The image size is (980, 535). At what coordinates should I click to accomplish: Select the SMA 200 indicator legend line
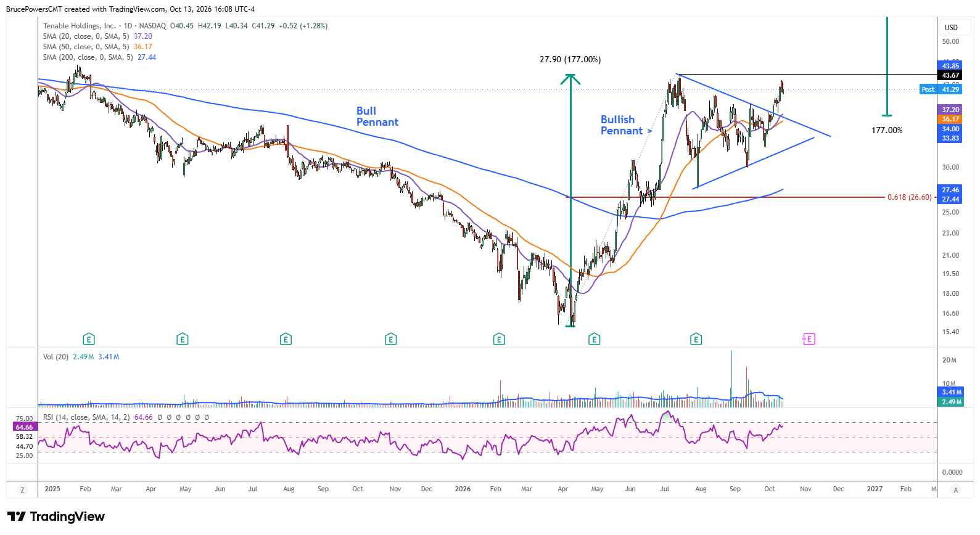pyautogui.click(x=99, y=57)
